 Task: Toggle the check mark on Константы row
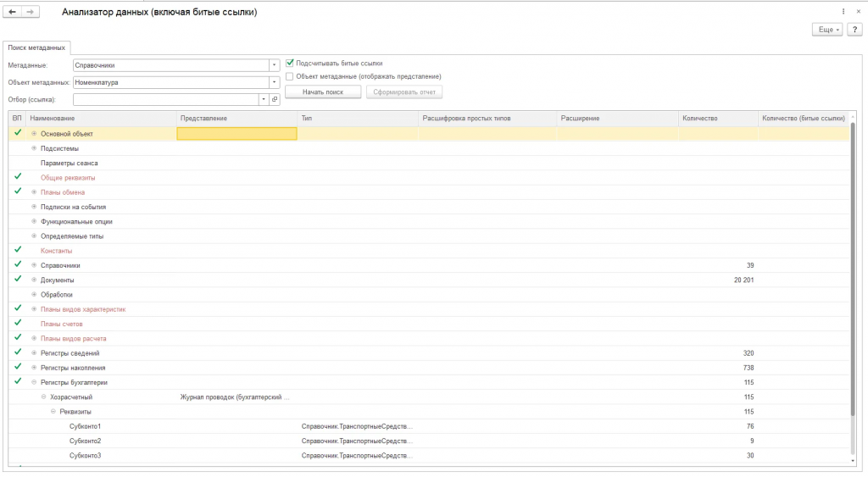click(x=18, y=250)
